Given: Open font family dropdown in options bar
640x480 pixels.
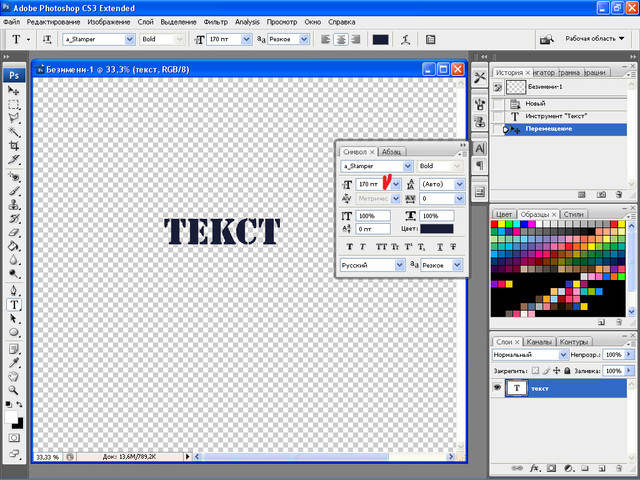Looking at the screenshot, I should click(130, 39).
